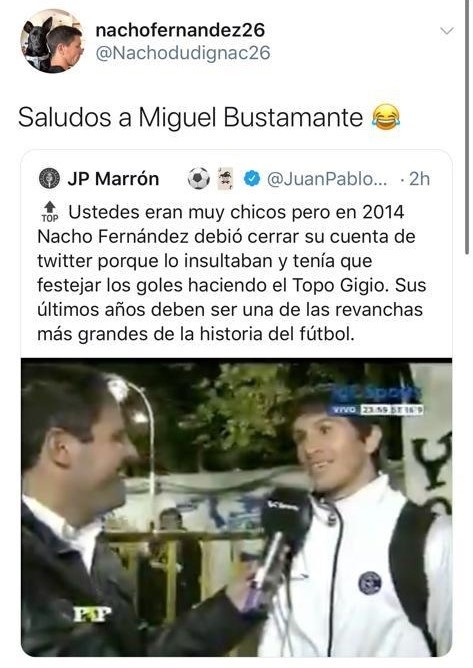This screenshot has height=668, width=473.
Task: Open quoted tweet text about Nacho Fernández
Action: coord(232,273)
